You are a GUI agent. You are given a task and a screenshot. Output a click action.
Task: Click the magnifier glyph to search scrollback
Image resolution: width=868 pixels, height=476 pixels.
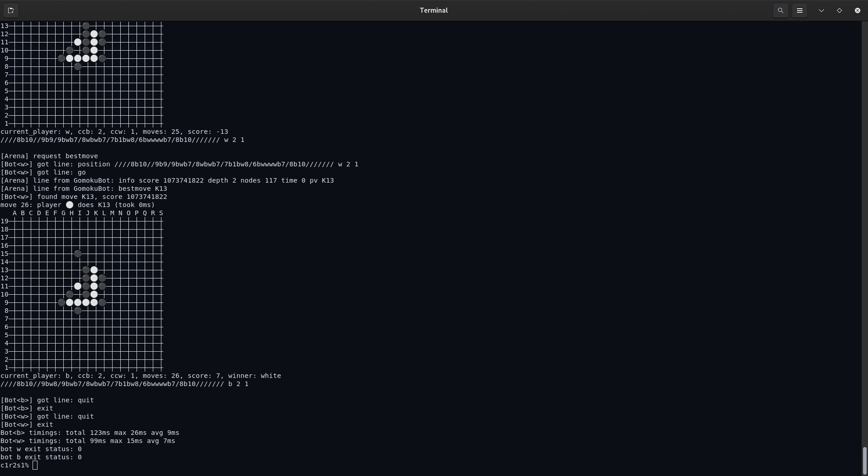coord(780,10)
